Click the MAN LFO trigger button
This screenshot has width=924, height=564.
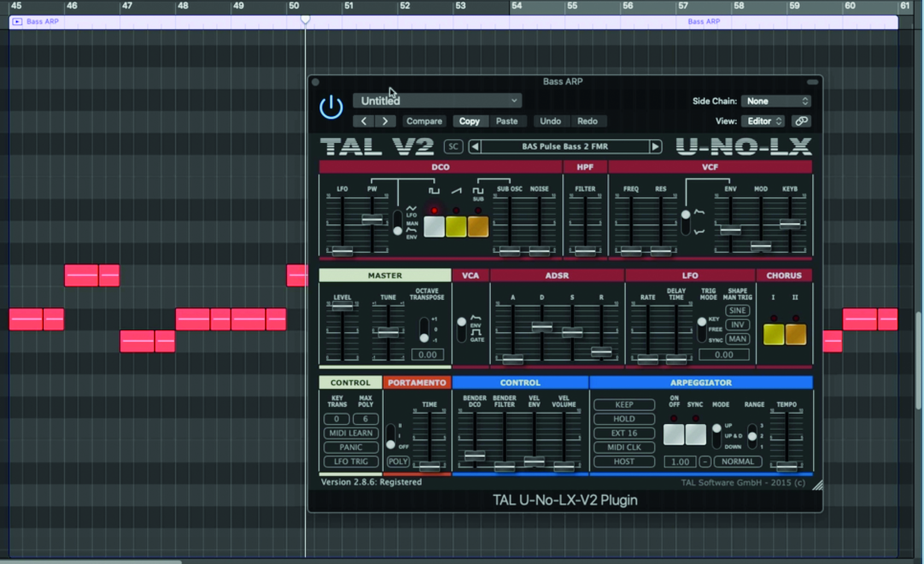738,339
